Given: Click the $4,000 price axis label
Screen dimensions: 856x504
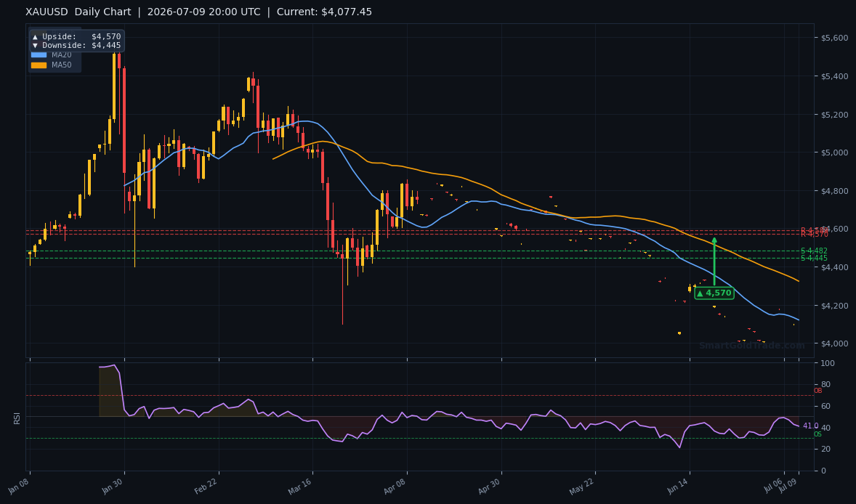Looking at the screenshot, I should (835, 344).
